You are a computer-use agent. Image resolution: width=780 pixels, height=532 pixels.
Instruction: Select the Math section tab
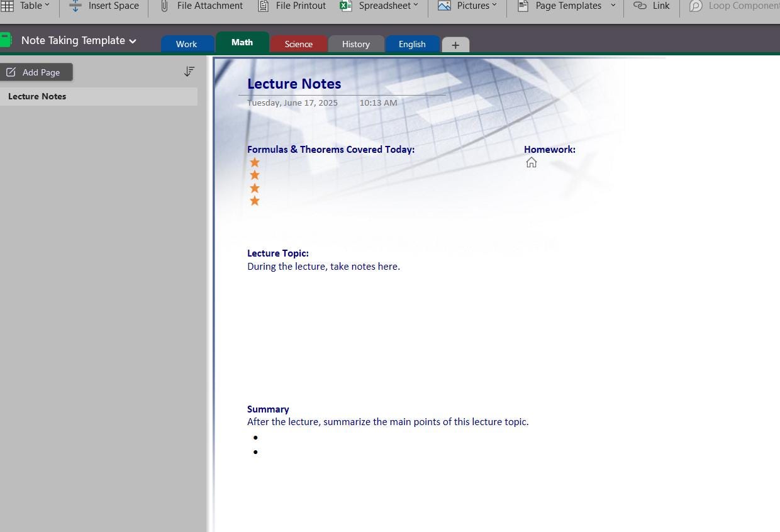242,42
